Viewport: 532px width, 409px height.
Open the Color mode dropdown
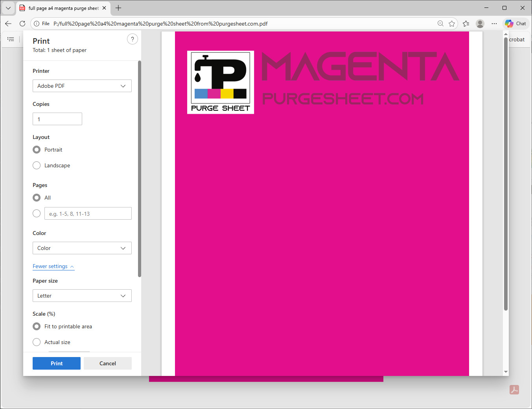[x=82, y=248]
